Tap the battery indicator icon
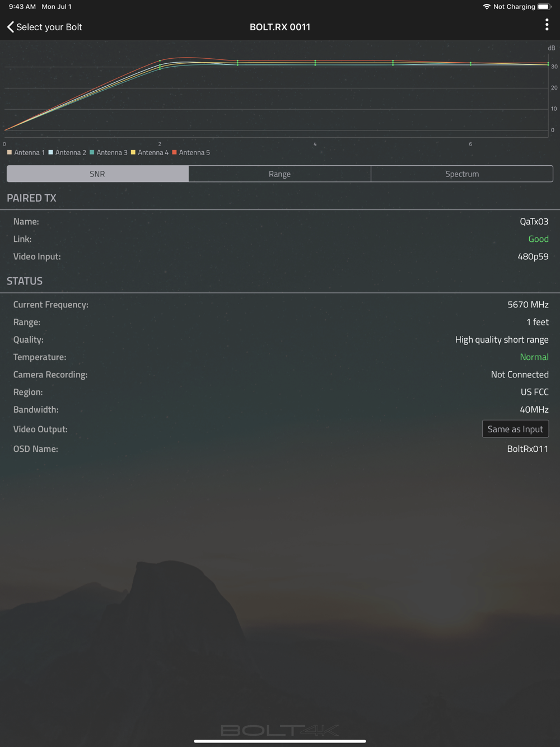The width and height of the screenshot is (560, 747). pyautogui.click(x=544, y=7)
